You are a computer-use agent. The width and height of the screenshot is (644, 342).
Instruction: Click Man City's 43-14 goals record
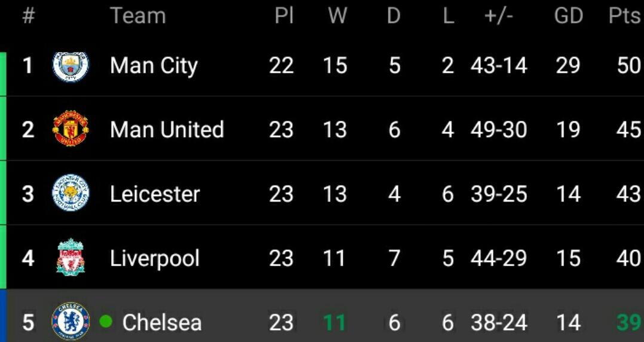click(x=498, y=65)
